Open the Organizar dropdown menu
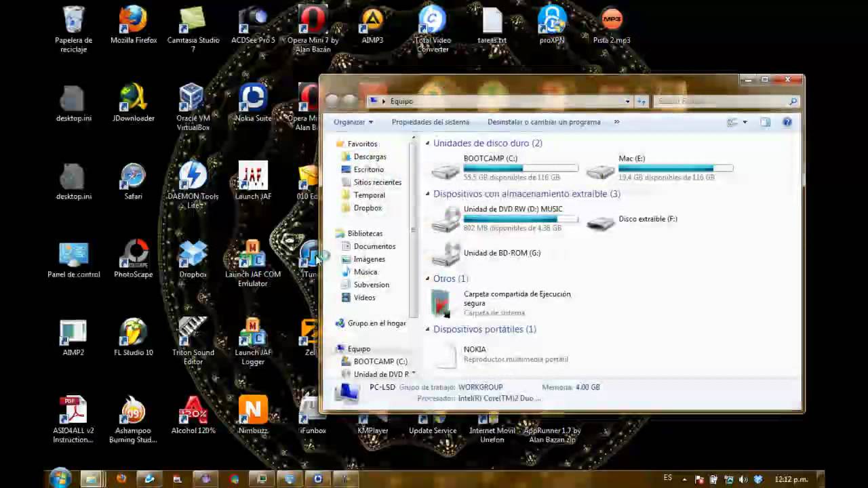The width and height of the screenshot is (868, 488). click(x=353, y=122)
